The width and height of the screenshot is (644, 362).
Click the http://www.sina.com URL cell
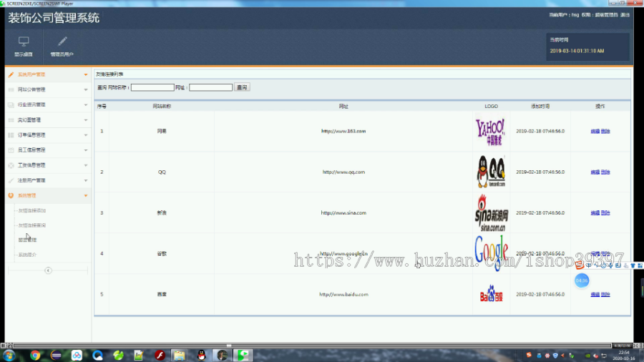pyautogui.click(x=343, y=213)
